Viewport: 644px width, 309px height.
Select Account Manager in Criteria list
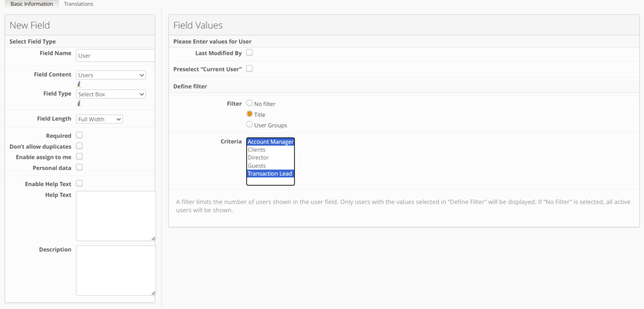click(270, 142)
